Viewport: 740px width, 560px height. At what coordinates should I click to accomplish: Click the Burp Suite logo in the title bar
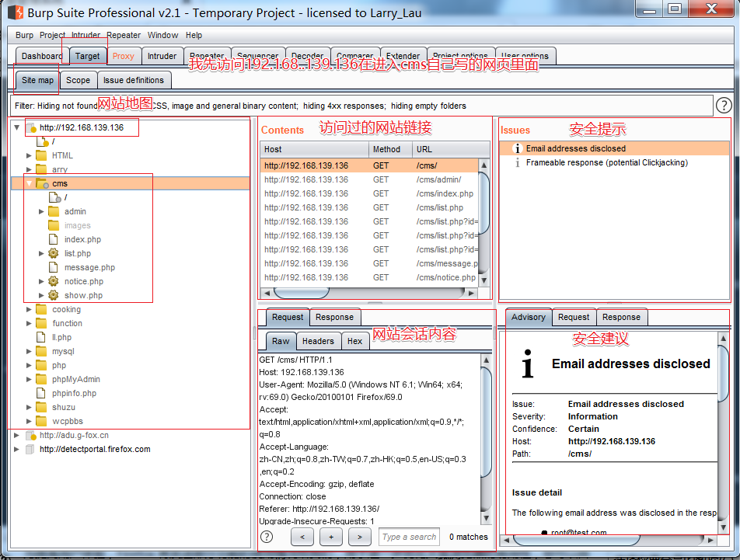click(x=16, y=12)
